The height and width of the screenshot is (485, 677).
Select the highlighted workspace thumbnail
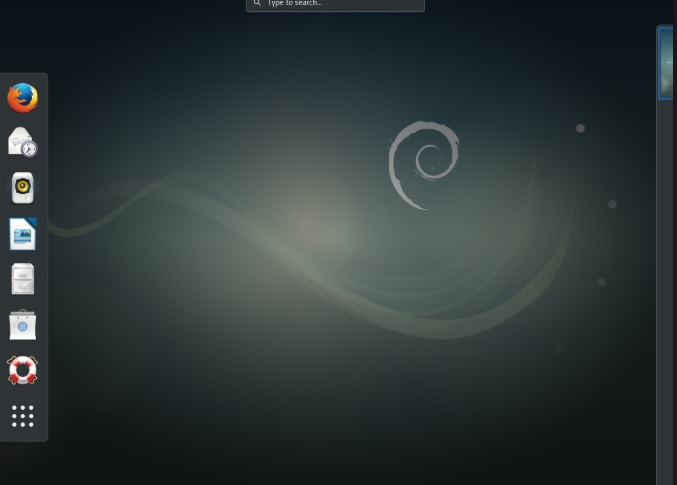coord(665,62)
